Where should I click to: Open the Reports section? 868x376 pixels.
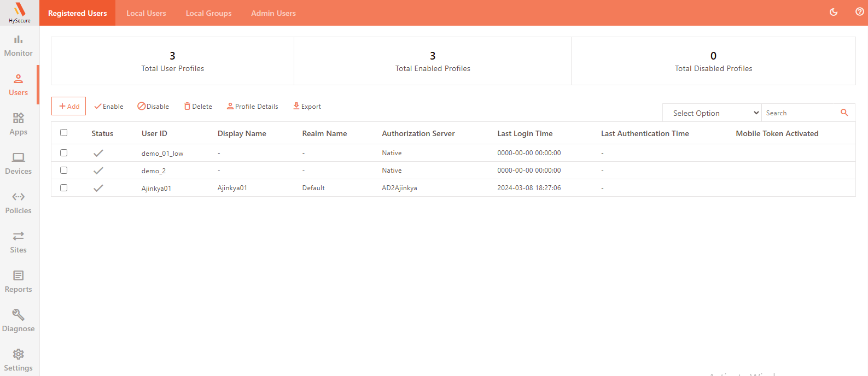pos(19,281)
